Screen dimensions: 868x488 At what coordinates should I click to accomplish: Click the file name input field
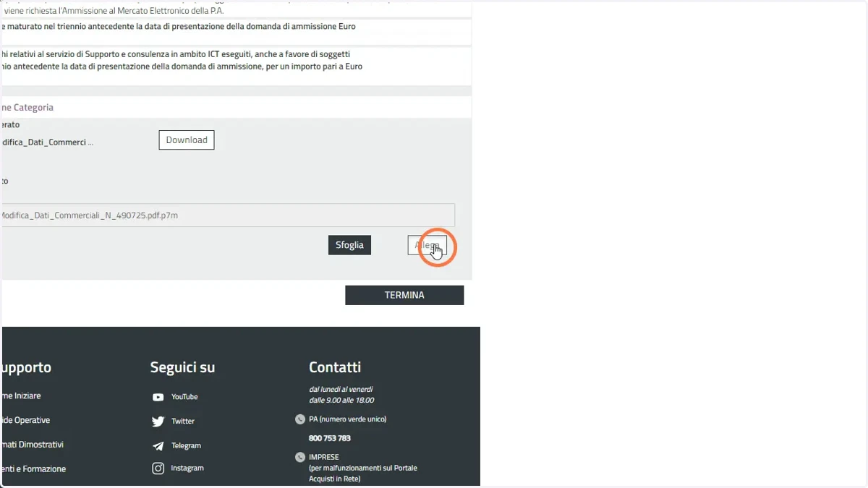pyautogui.click(x=228, y=215)
